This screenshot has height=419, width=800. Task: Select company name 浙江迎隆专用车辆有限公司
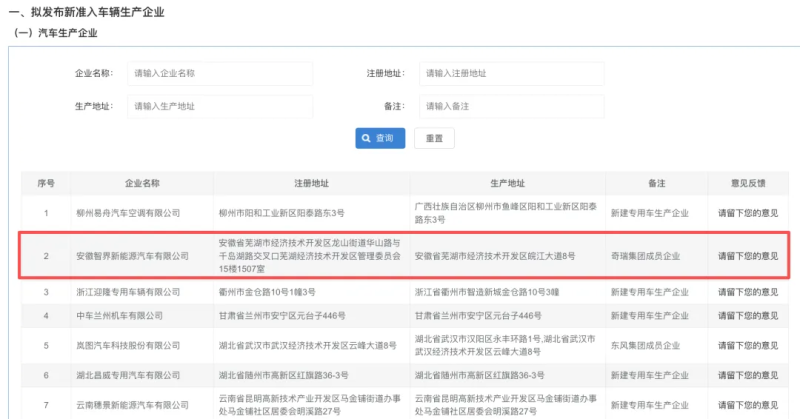point(128,292)
